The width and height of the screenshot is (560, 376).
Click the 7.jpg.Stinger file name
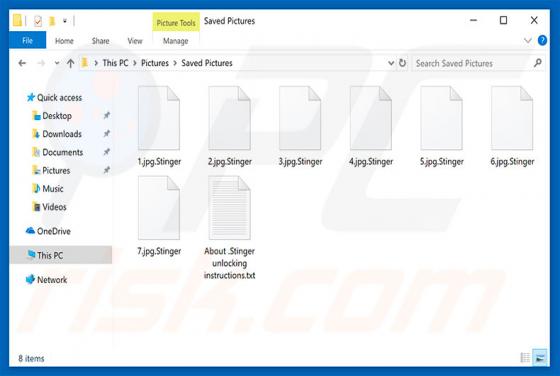(159, 251)
